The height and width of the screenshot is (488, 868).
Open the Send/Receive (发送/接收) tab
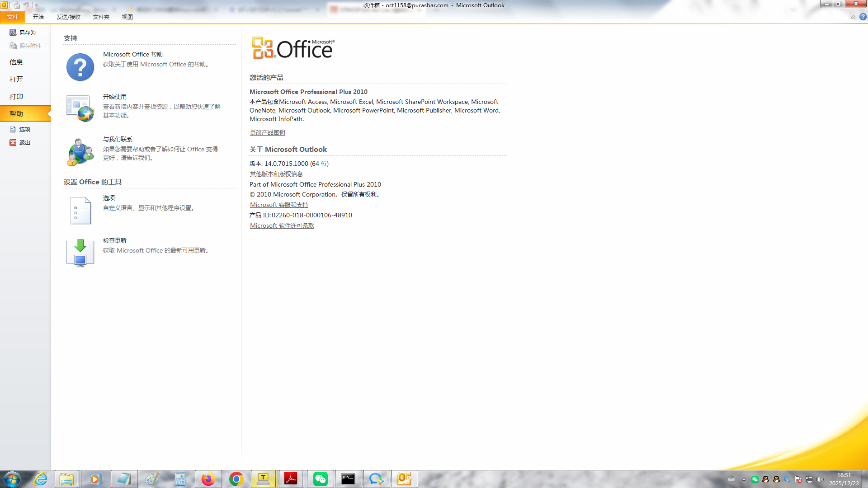68,17
